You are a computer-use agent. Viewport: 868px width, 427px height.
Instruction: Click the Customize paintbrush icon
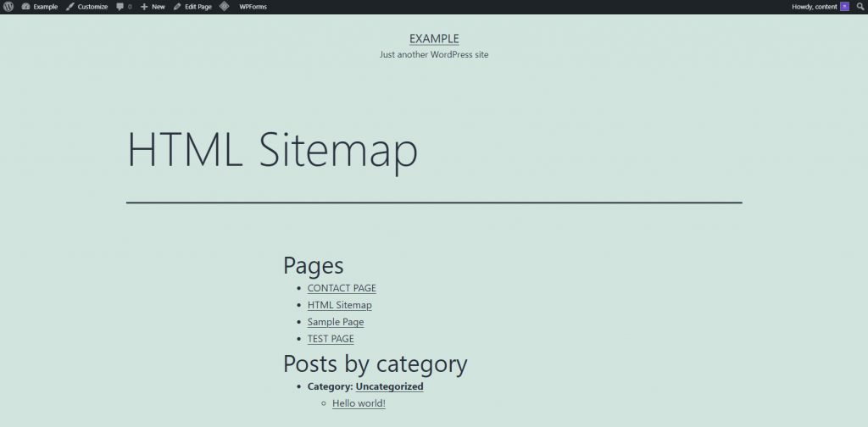70,7
